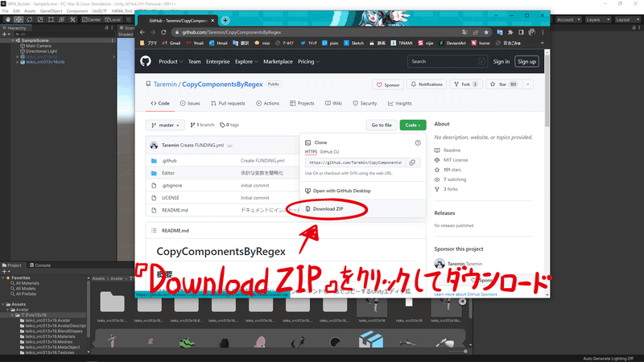Collapse the Assets folder in Project tree
Viewport: 644px width, 362px height.
point(3,304)
